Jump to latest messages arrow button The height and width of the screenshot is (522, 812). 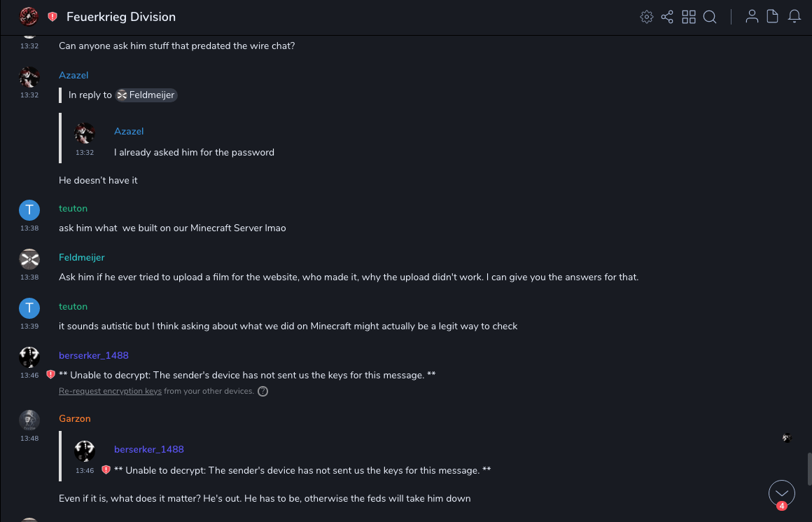pos(782,493)
